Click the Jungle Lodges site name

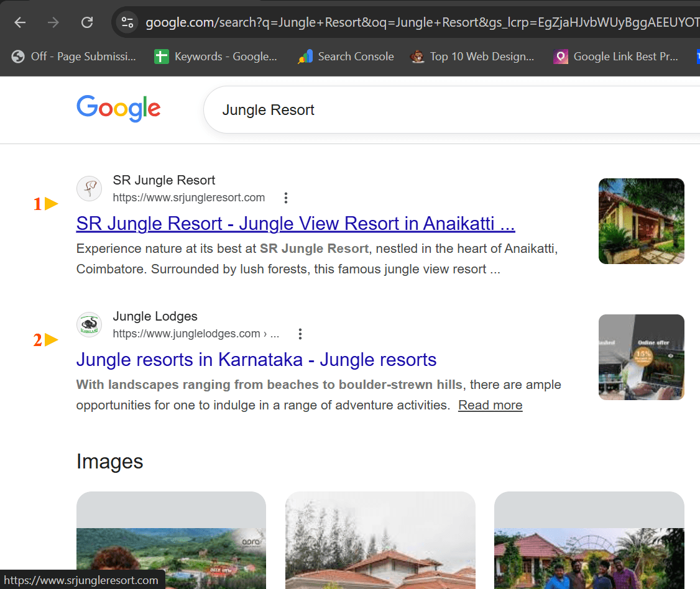point(155,316)
